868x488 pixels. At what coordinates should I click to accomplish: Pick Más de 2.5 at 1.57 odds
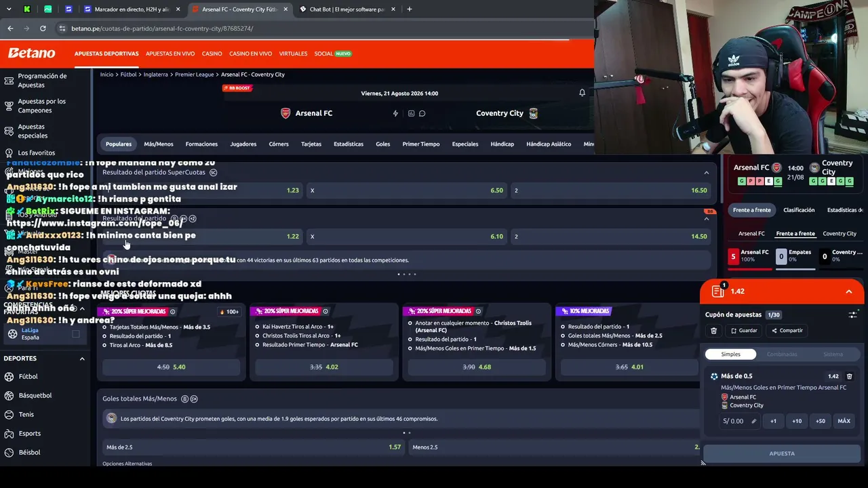[x=254, y=447]
